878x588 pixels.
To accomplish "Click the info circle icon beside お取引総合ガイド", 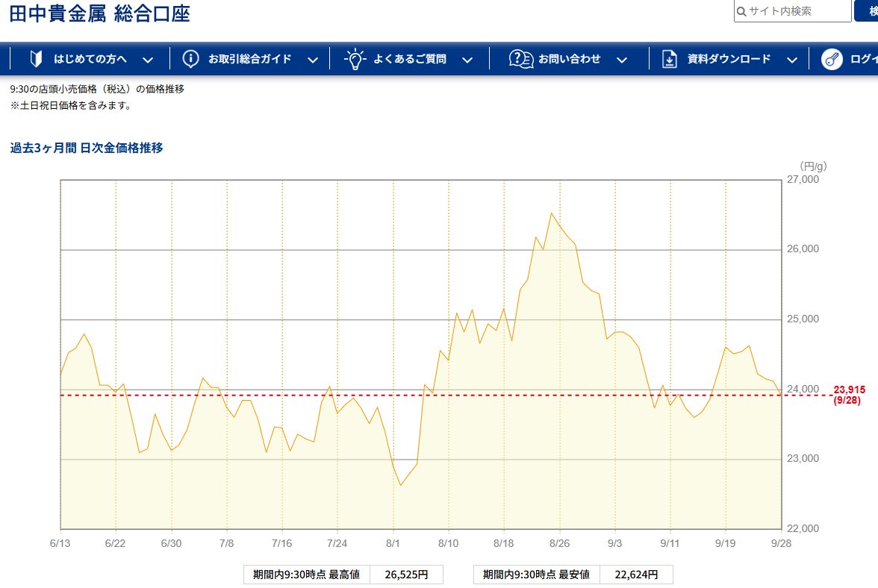I will tap(190, 59).
